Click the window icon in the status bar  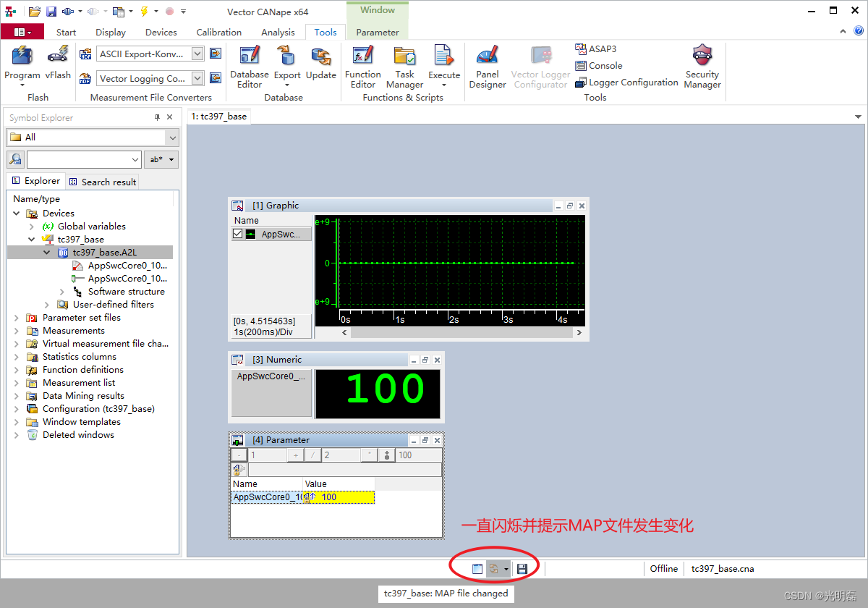point(477,569)
